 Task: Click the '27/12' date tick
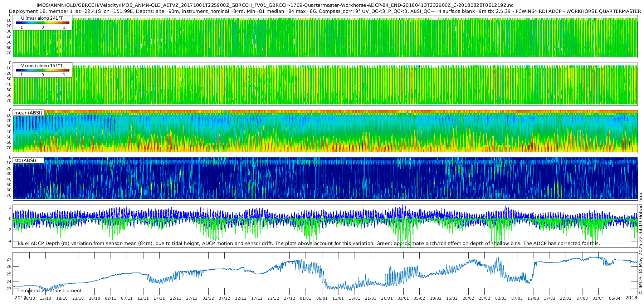click(x=289, y=299)
